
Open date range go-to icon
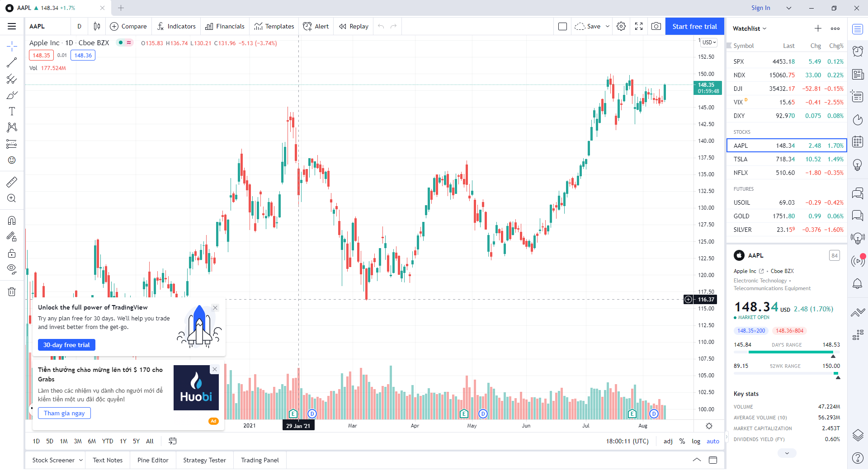(x=172, y=441)
